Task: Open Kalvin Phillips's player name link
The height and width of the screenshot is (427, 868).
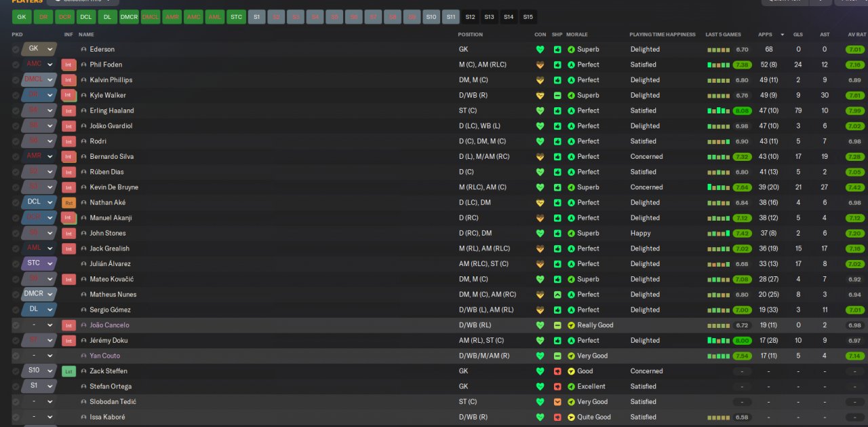Action: pos(111,80)
